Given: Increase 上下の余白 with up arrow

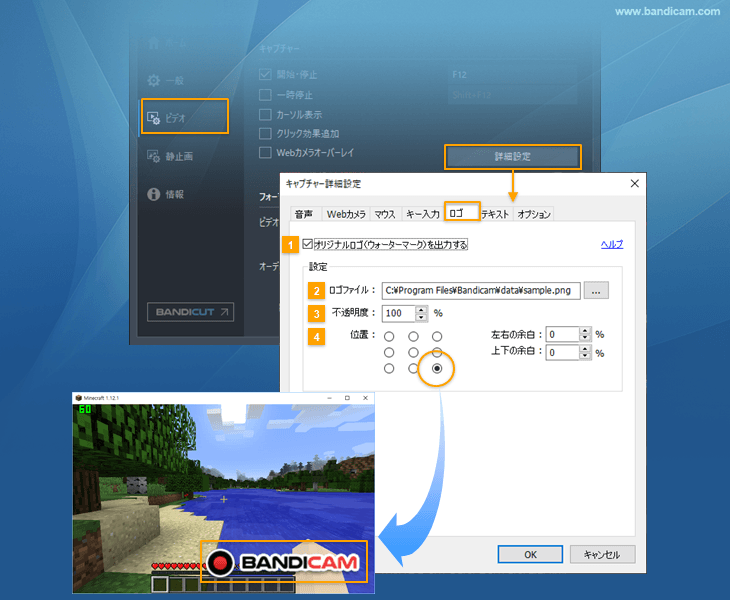Looking at the screenshot, I should 585,349.
